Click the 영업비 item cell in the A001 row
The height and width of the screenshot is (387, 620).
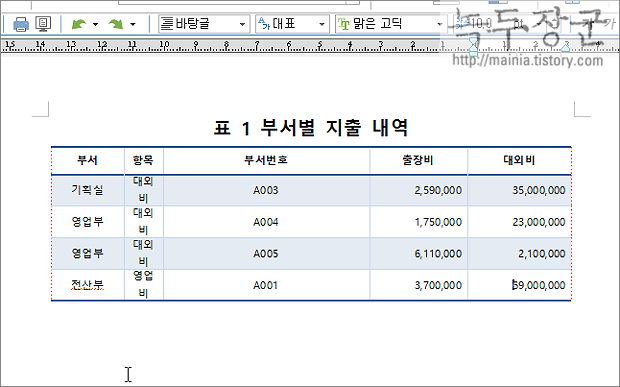point(144,285)
